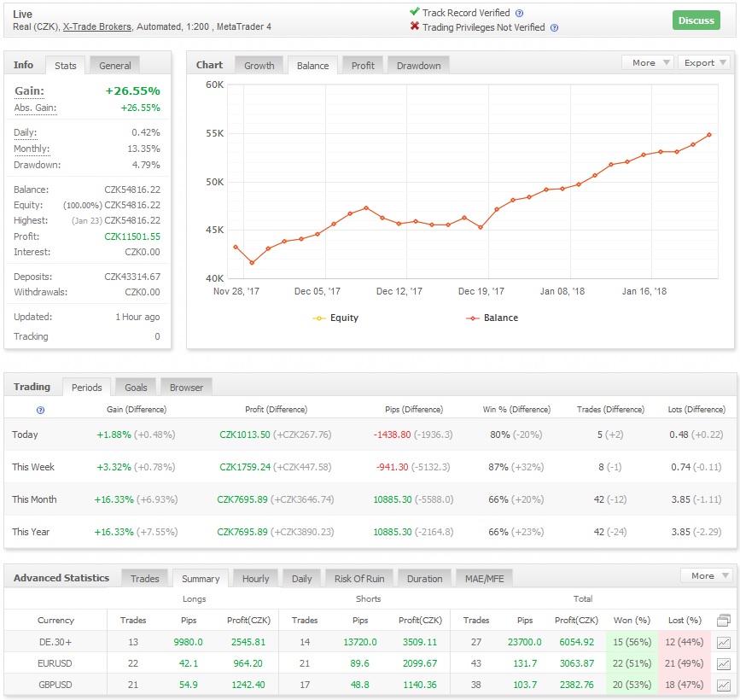The height and width of the screenshot is (700, 740).
Task: Select the Risk Of Ruin tab
Action: pyautogui.click(x=358, y=579)
